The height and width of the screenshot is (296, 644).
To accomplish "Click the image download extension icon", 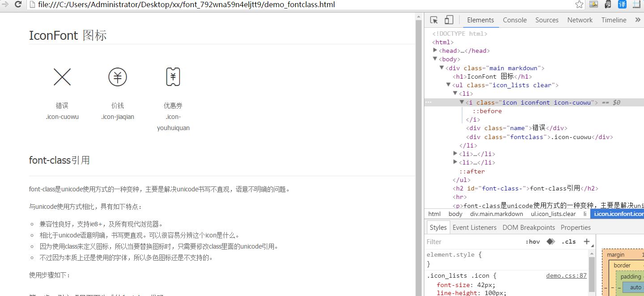I will 593,5.
